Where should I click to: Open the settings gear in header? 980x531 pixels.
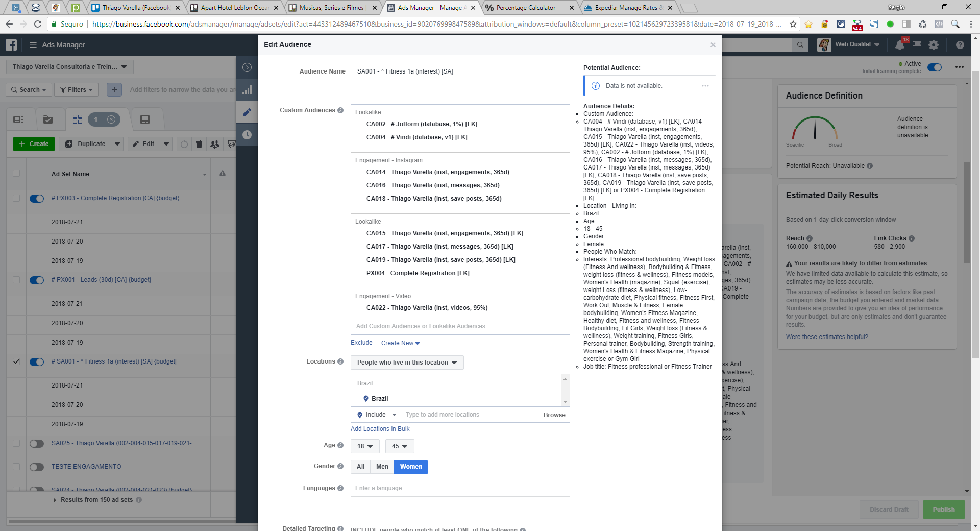(x=934, y=45)
